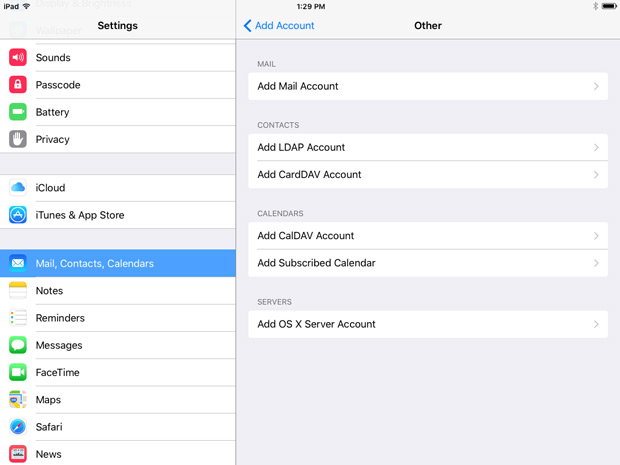Tap the blue back chevron
Viewport: 620px width, 465px height.
pos(248,26)
